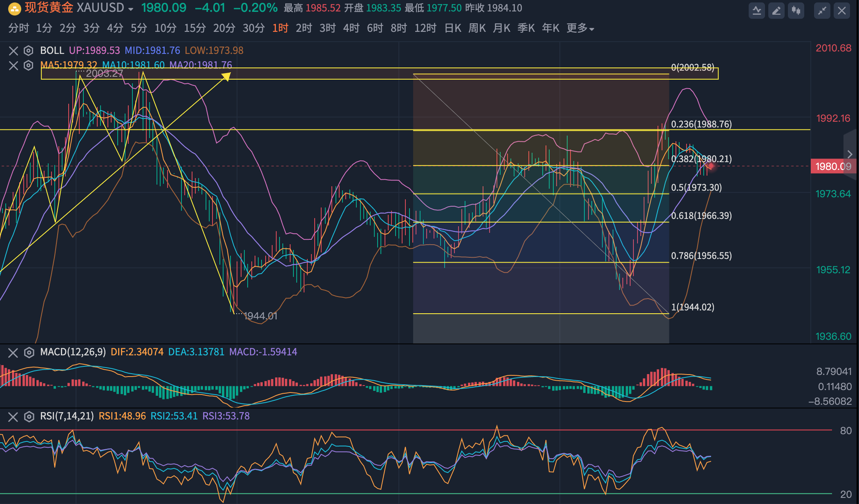Select the Fibonacci 0(2002.58) label
Screen dimensions: 859x504
coord(693,67)
